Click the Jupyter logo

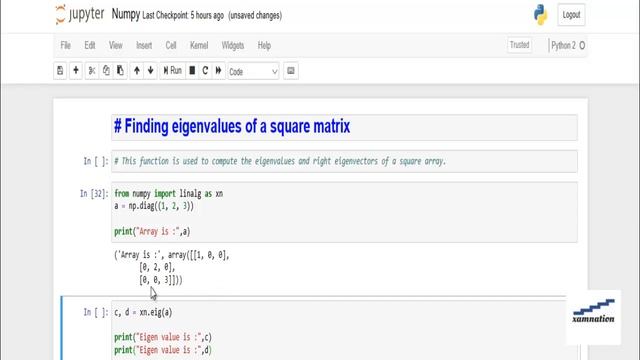(x=80, y=15)
